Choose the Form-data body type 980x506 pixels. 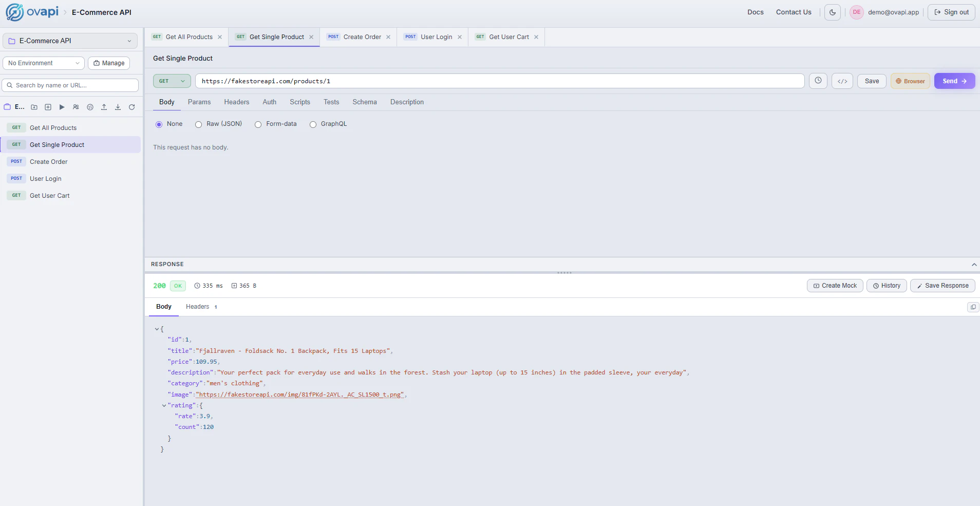pyautogui.click(x=258, y=124)
